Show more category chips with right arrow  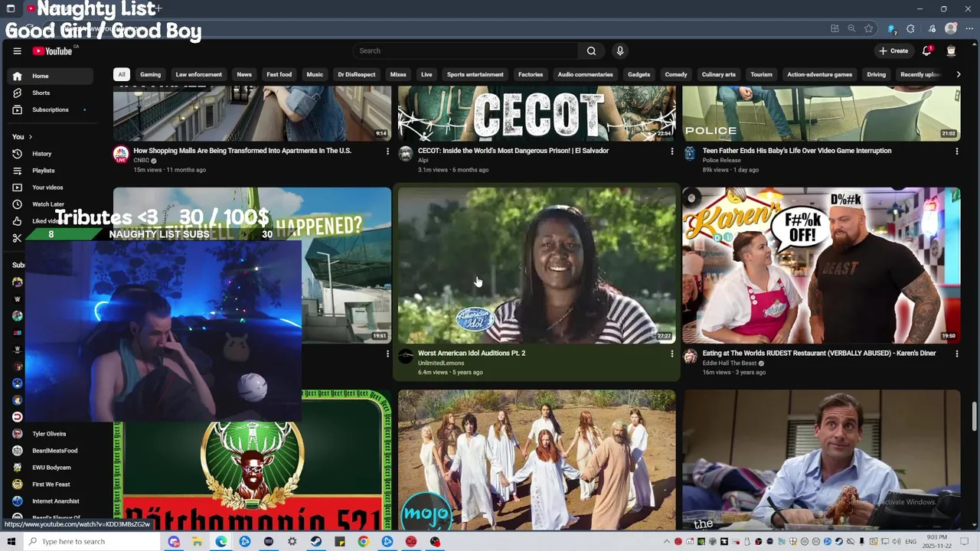point(958,74)
